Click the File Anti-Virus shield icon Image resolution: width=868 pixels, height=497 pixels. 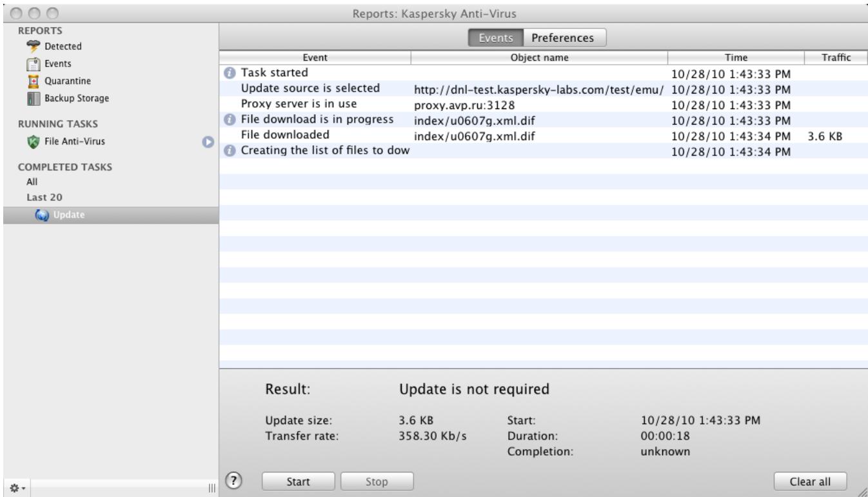pos(34,141)
